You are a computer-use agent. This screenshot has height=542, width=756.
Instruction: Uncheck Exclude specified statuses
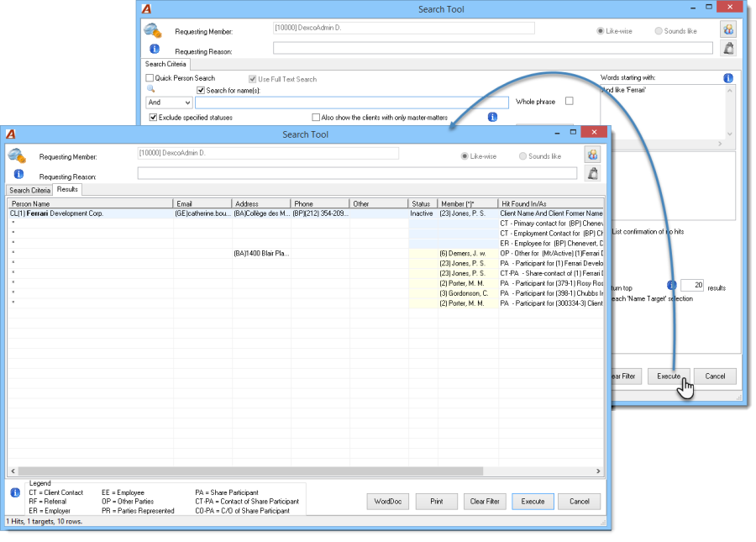click(x=153, y=117)
